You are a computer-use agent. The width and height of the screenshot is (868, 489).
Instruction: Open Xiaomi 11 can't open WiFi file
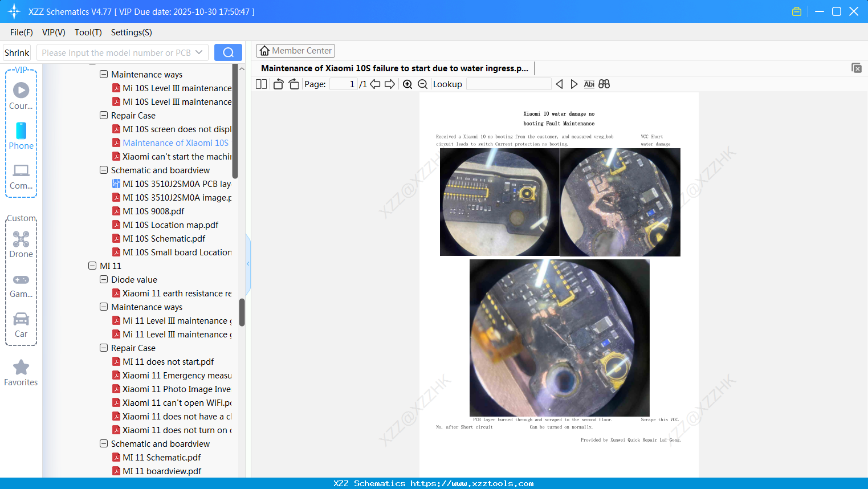[172, 403]
